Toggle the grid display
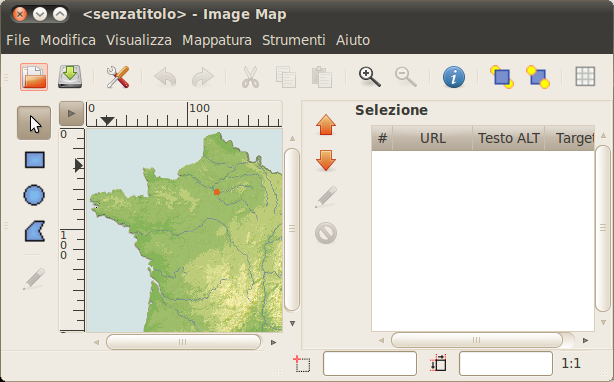Image resolution: width=614 pixels, height=382 pixels. tap(585, 77)
